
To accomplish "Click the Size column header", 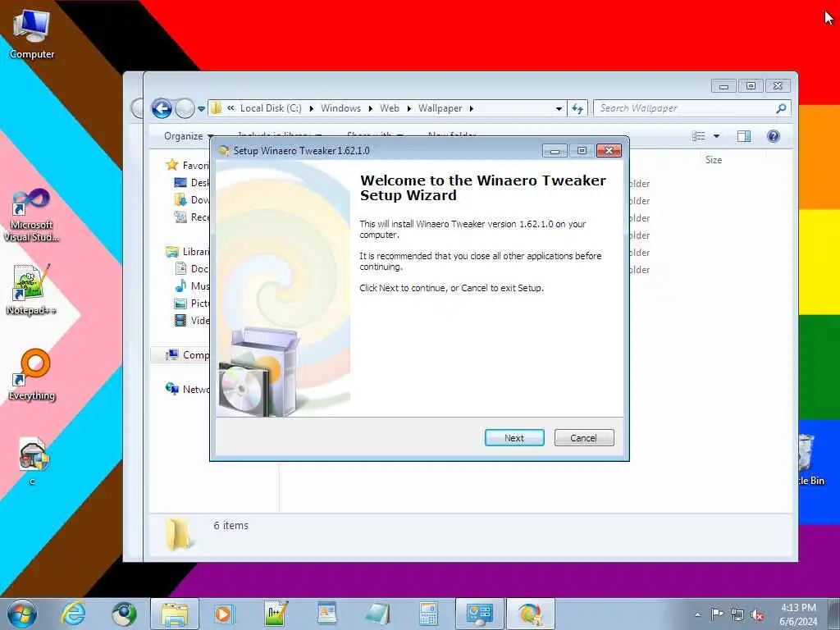I will tap(713, 160).
